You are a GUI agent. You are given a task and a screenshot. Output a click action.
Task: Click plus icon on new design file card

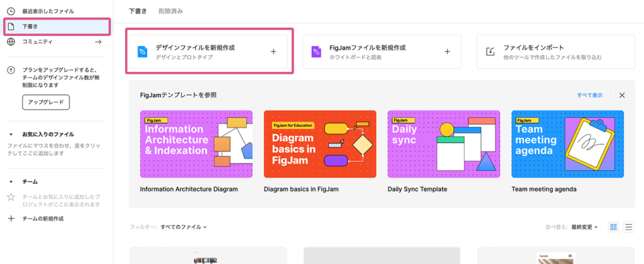click(273, 52)
